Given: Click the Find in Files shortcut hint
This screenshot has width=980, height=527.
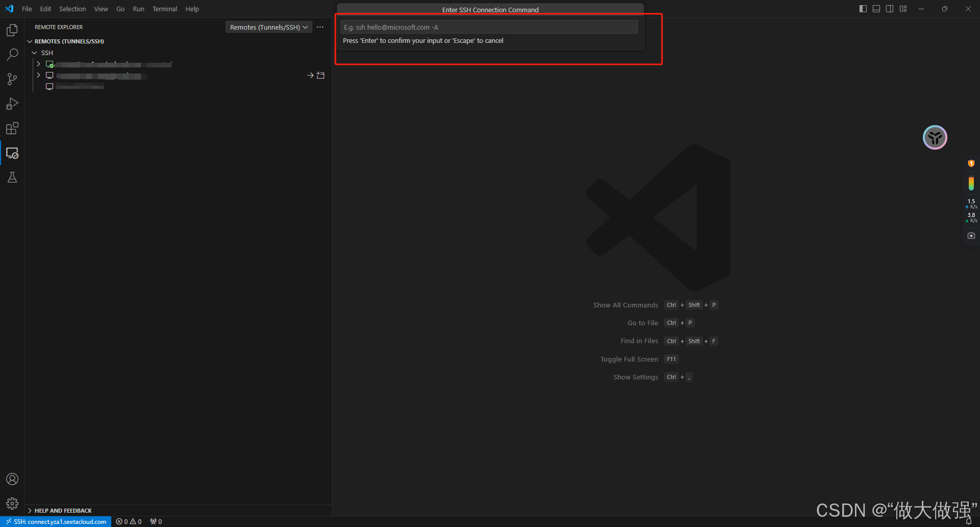Looking at the screenshot, I should click(669, 341).
